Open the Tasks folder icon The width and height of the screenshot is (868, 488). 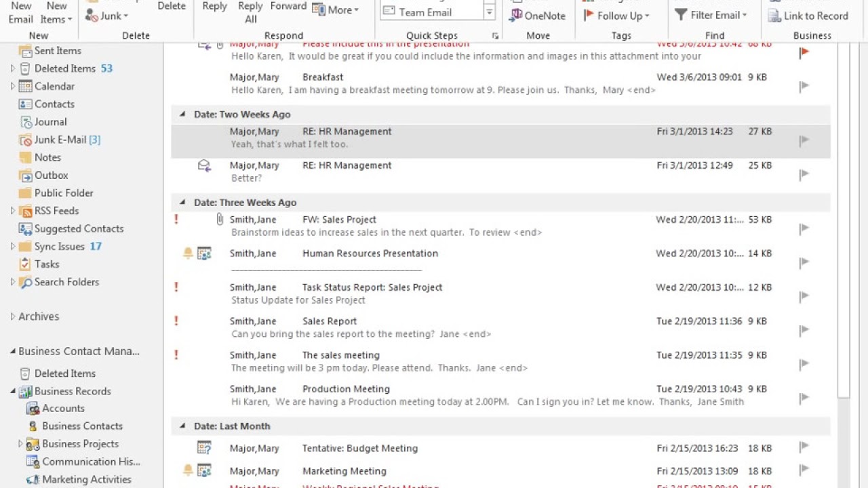[x=25, y=264]
